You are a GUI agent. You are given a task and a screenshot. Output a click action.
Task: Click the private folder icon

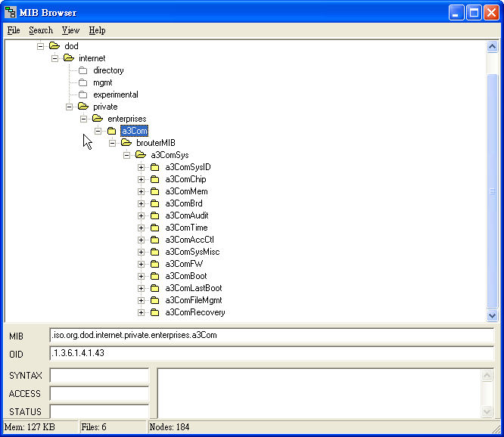(x=83, y=107)
